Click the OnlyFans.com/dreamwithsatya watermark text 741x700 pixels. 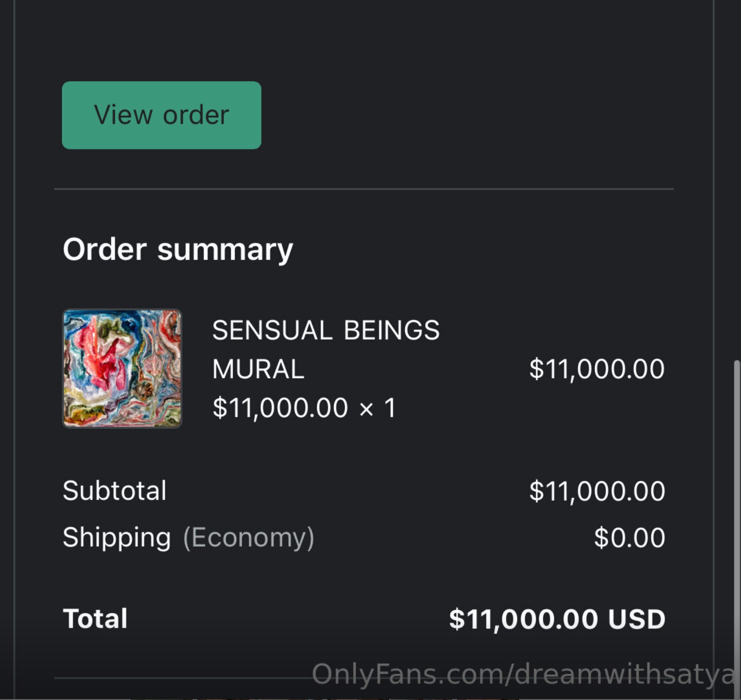(522, 675)
